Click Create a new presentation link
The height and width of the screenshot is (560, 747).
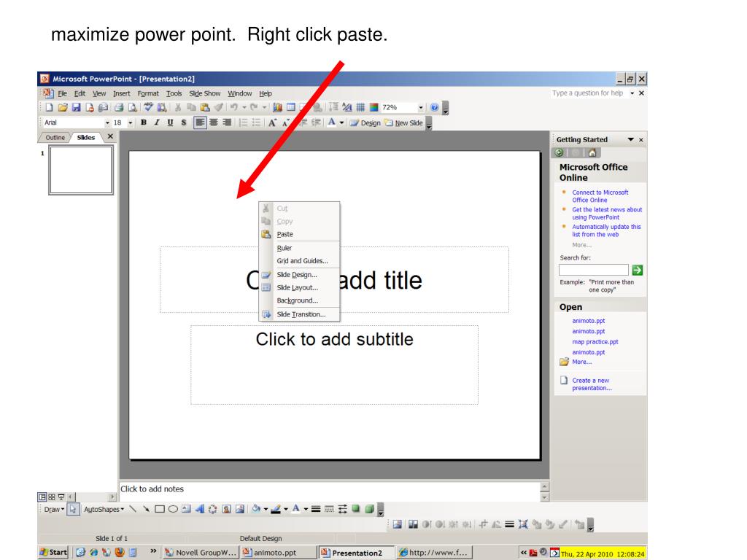pyautogui.click(x=592, y=384)
